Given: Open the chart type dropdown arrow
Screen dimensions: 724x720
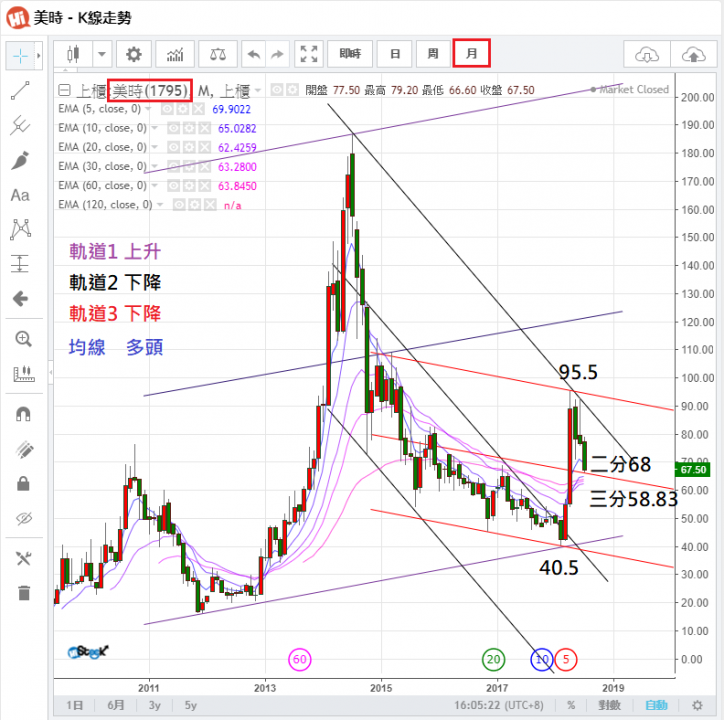Looking at the screenshot, I should pyautogui.click(x=102, y=54).
